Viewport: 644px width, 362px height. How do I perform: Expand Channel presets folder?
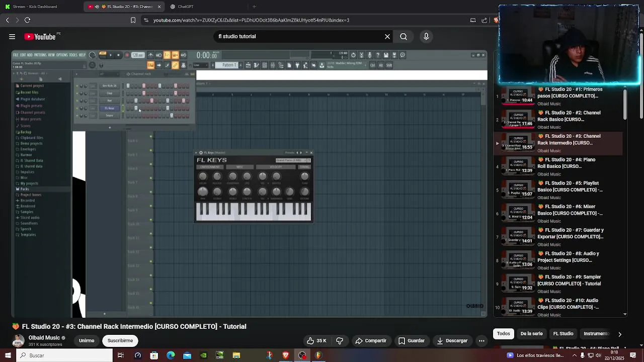[x=29, y=113]
